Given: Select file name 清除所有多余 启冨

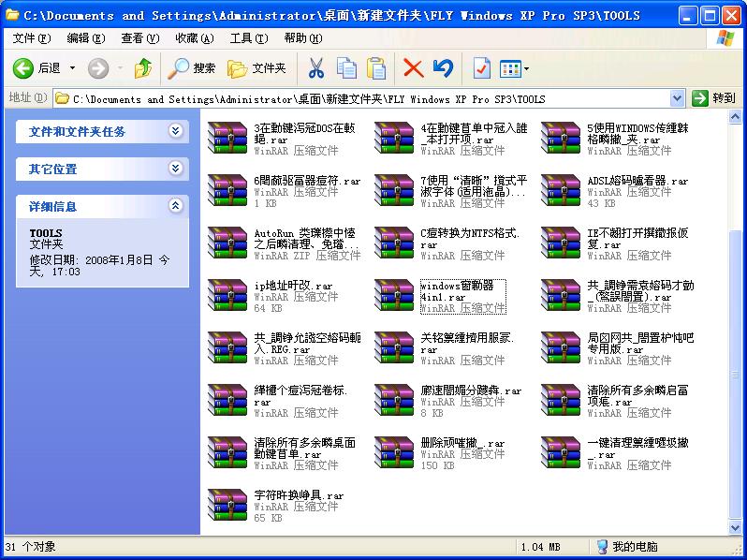Looking at the screenshot, I should [x=637, y=395].
